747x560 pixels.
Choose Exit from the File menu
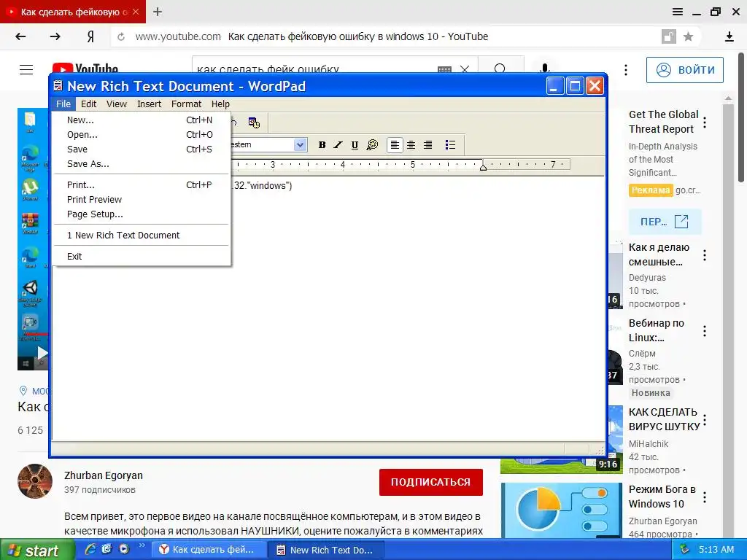point(141,256)
